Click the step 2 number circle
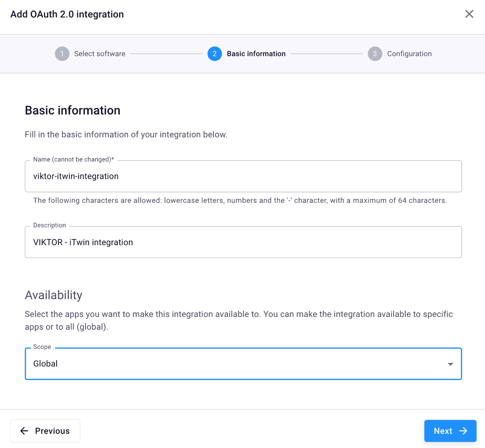Viewport: 485px width, 448px height. 215,54
